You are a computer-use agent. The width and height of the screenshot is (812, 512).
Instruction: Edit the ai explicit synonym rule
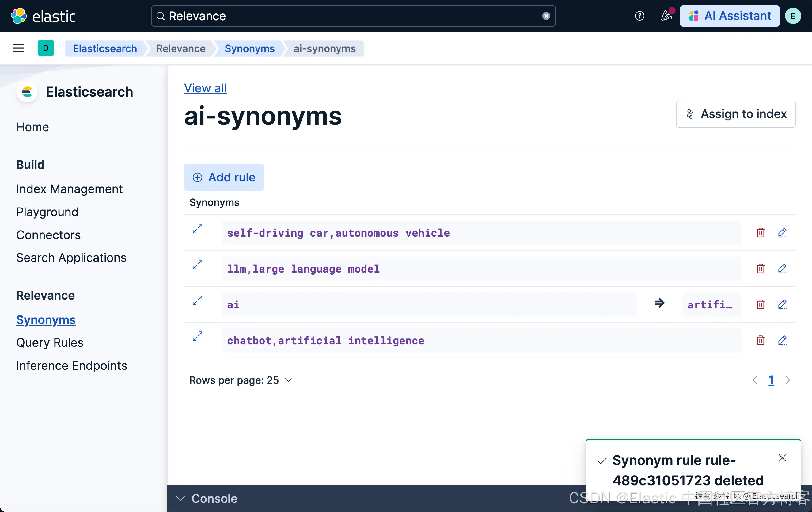coord(782,304)
